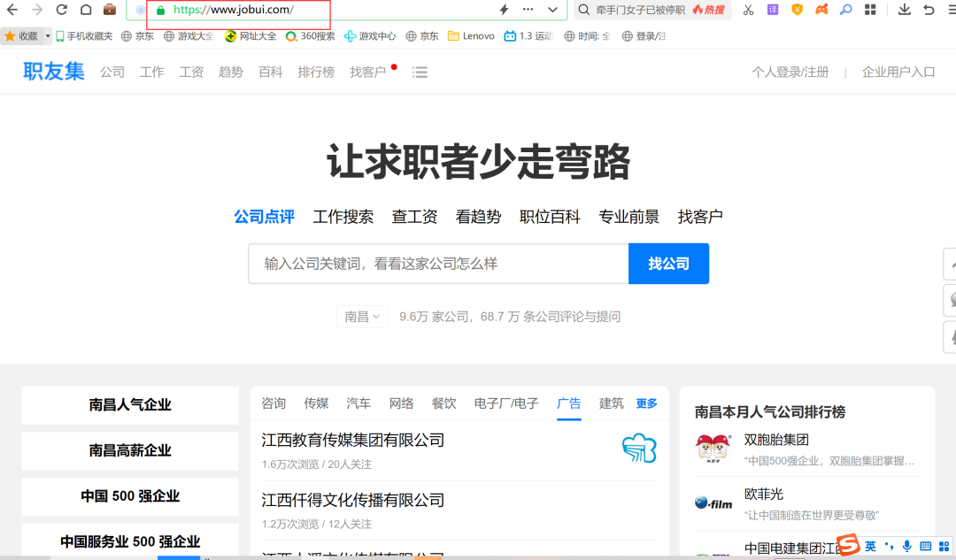
Task: Activate Sogou voice input microphone
Action: (x=906, y=546)
